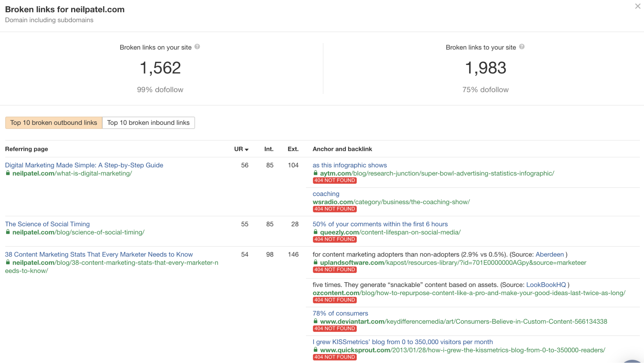Click 'Aberdeen' source anchor

tap(550, 255)
